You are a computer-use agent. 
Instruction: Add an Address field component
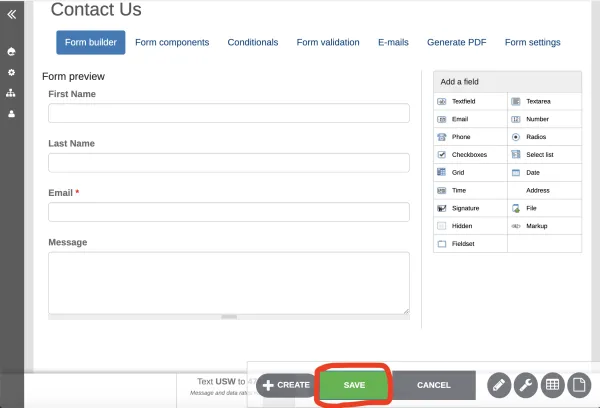pos(544,190)
